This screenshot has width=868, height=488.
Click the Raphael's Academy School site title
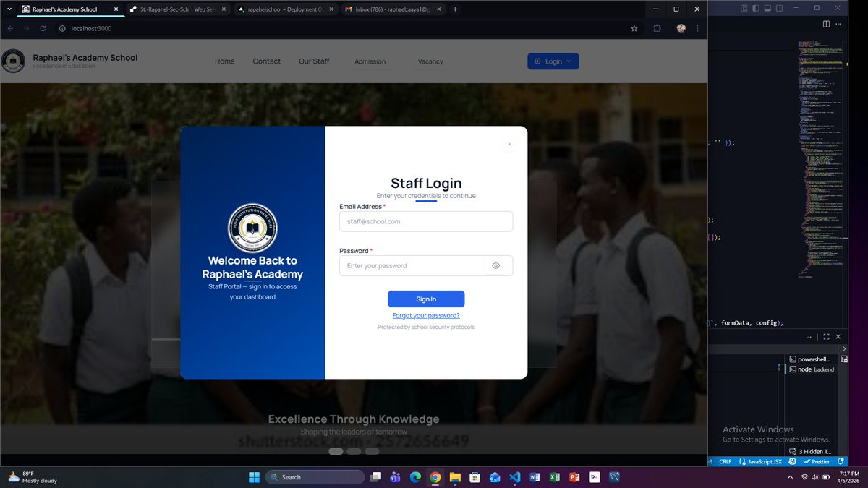[85, 58]
